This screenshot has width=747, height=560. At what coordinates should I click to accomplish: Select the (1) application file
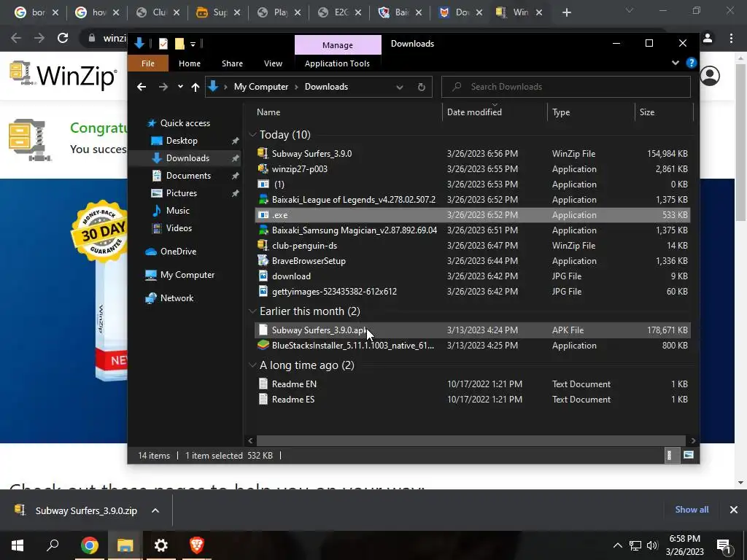[x=472, y=184]
